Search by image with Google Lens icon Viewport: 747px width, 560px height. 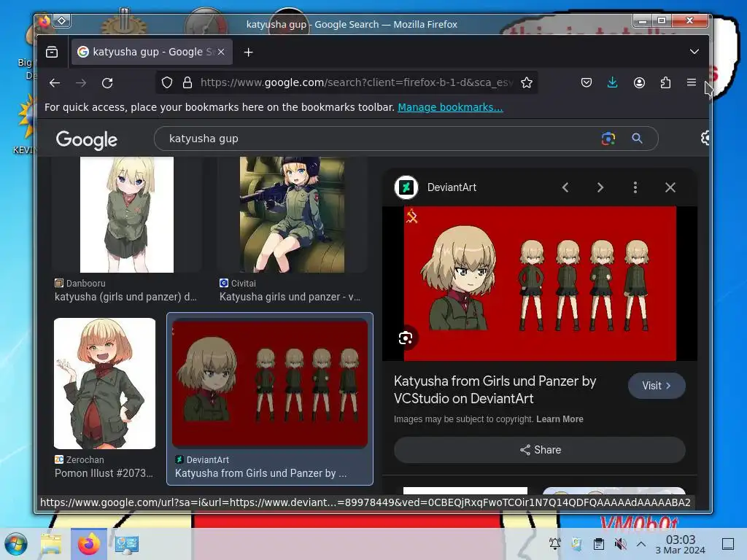[x=608, y=139]
